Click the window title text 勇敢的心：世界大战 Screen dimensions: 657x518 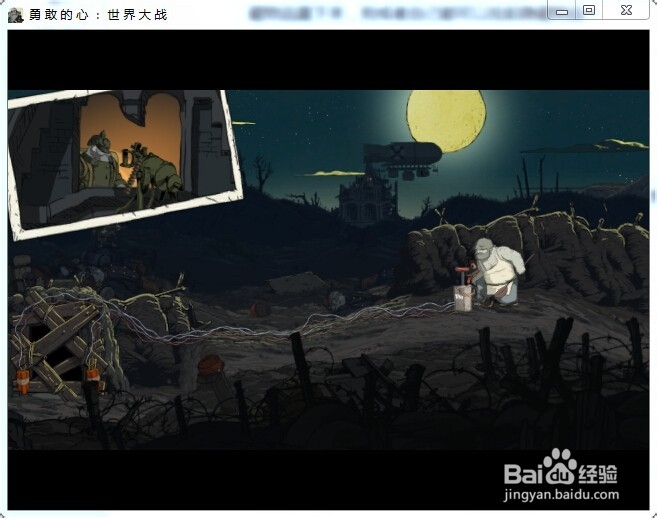(98, 15)
